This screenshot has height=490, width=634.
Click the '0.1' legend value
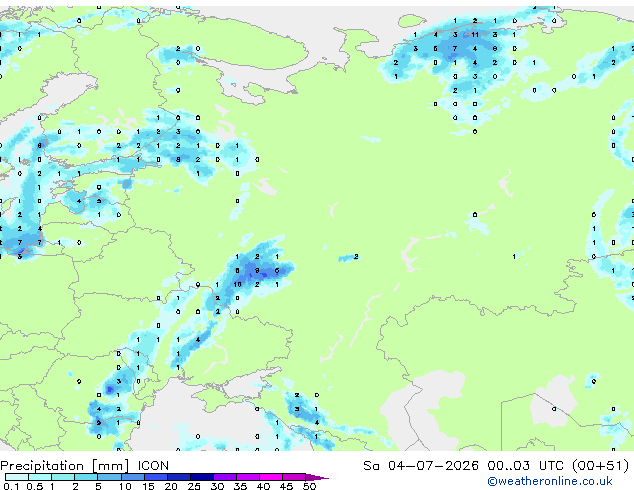pyautogui.click(x=11, y=486)
